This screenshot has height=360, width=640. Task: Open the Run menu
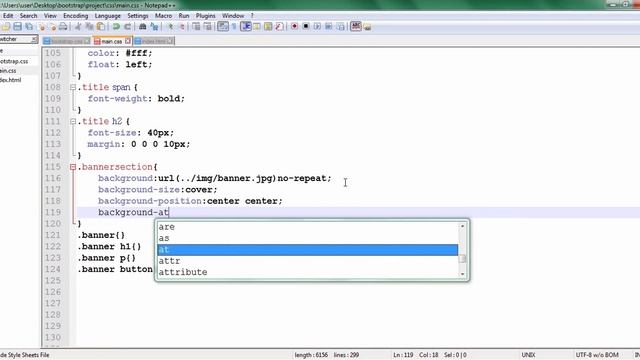[x=184, y=16]
